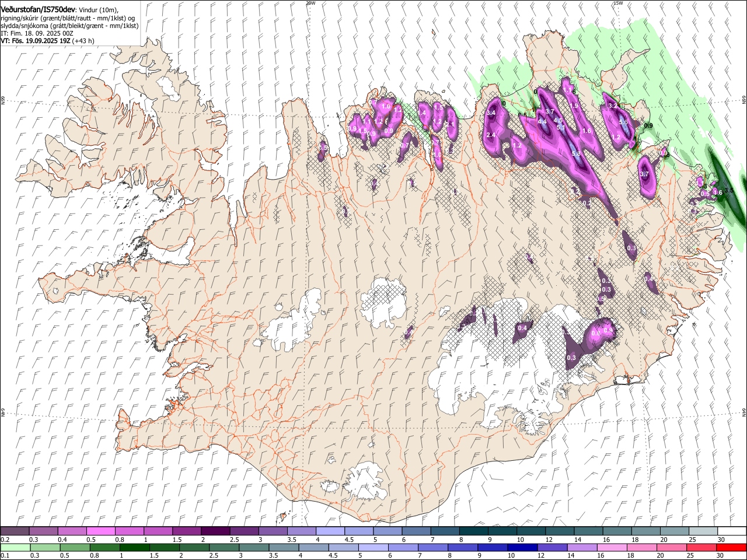Pick the darkest green rain swatch at 1
This screenshot has width=747, height=560.
point(134,548)
